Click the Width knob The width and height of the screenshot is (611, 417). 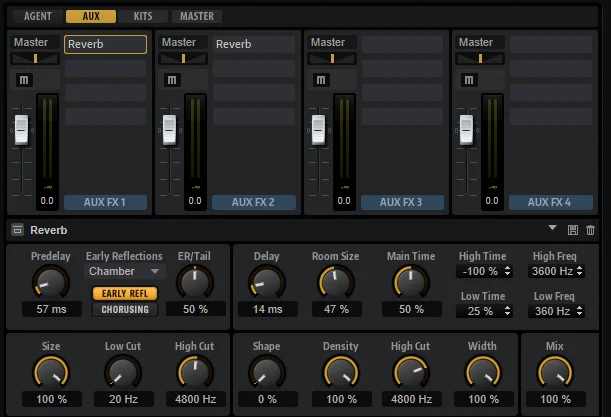click(483, 372)
